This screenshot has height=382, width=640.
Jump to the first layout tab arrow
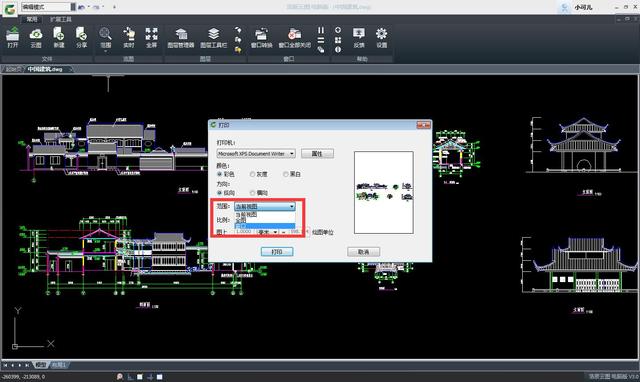tap(5, 365)
